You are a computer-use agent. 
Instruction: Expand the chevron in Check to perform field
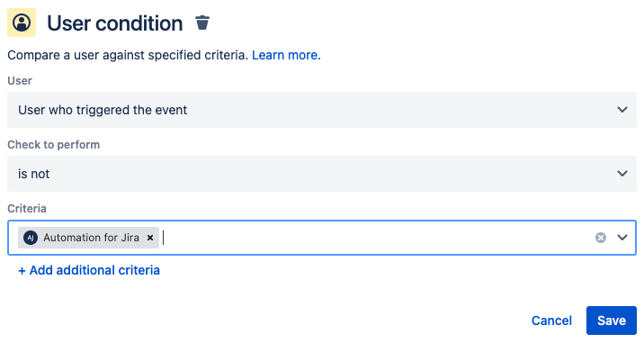tap(622, 174)
